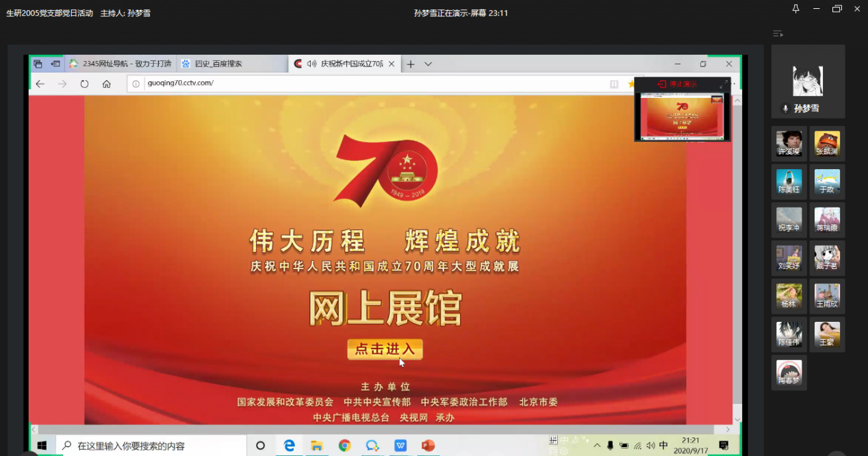Open the taskbar clock showing 21:21

point(691,446)
